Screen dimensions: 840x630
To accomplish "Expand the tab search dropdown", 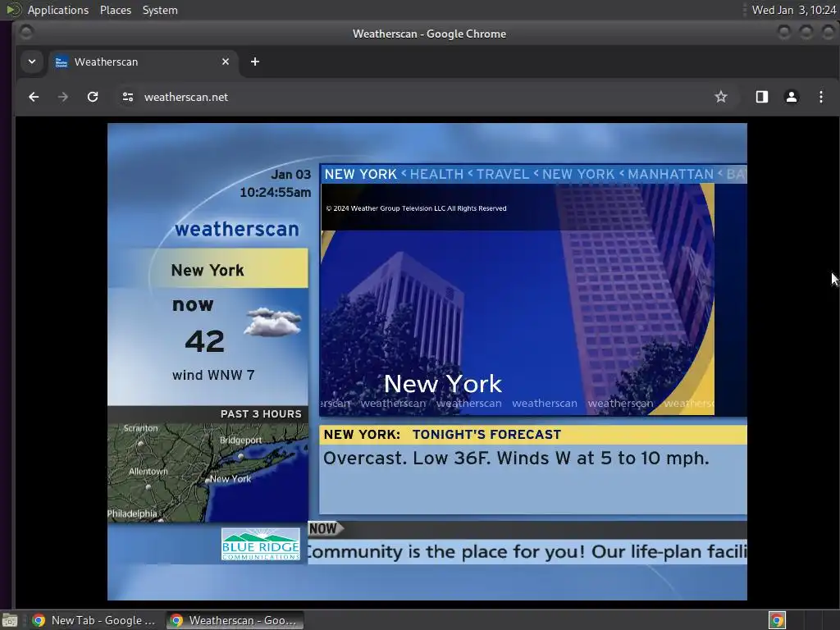I will pyautogui.click(x=32, y=62).
